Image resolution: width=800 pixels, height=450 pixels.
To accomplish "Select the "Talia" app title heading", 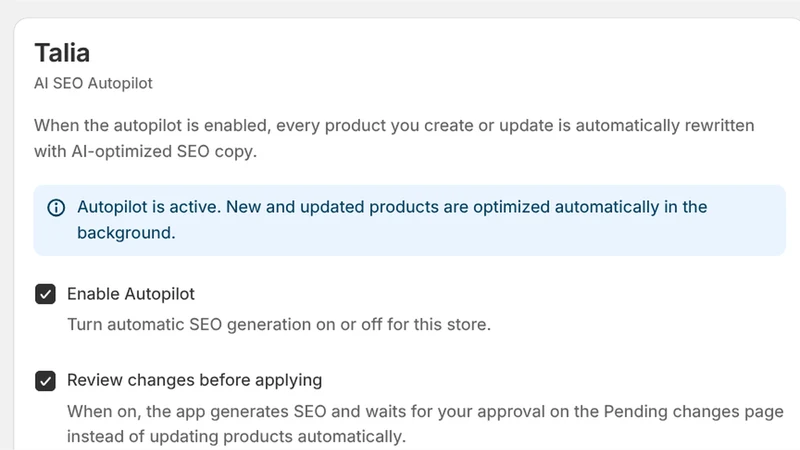I will tap(62, 53).
